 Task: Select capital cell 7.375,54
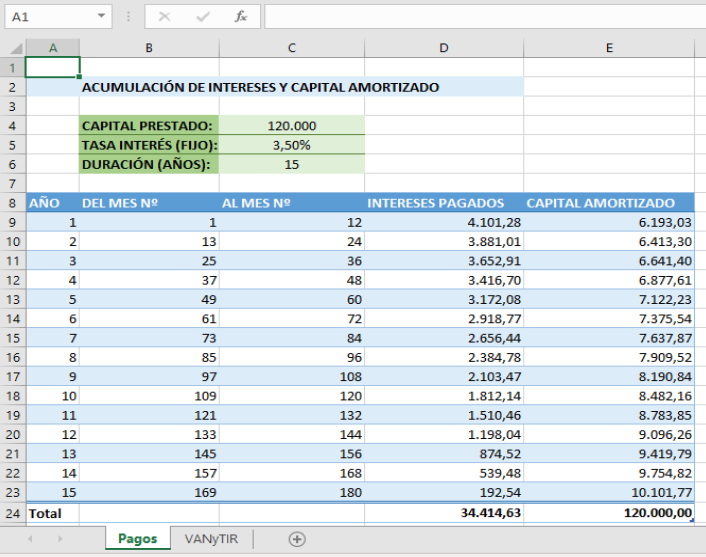point(609,319)
